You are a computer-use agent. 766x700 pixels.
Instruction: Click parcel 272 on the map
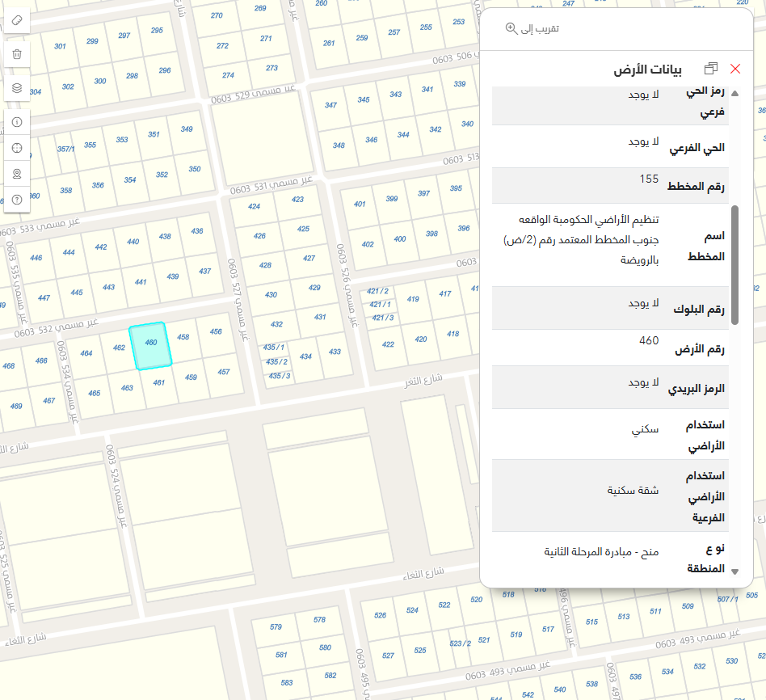point(223,46)
